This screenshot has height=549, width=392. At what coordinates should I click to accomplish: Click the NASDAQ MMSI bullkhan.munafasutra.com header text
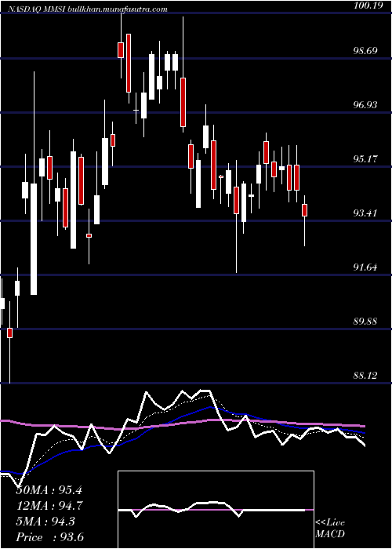(87, 9)
